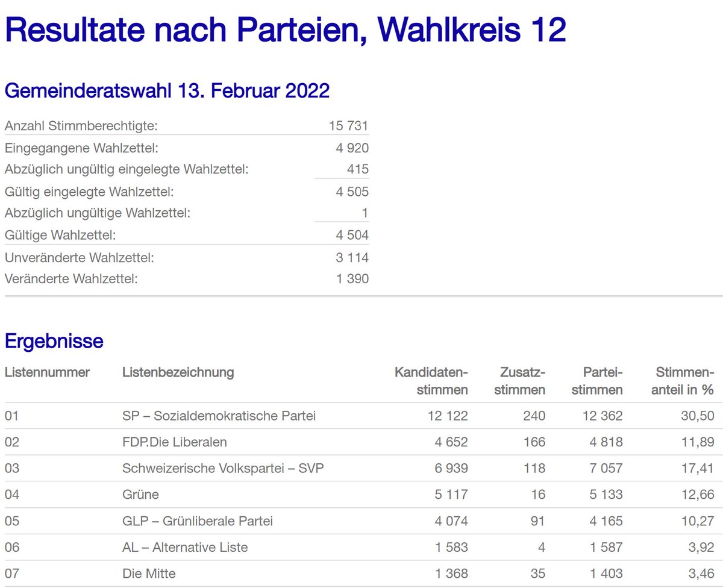Click the Grüne row name
723x588 pixels.
point(140,495)
